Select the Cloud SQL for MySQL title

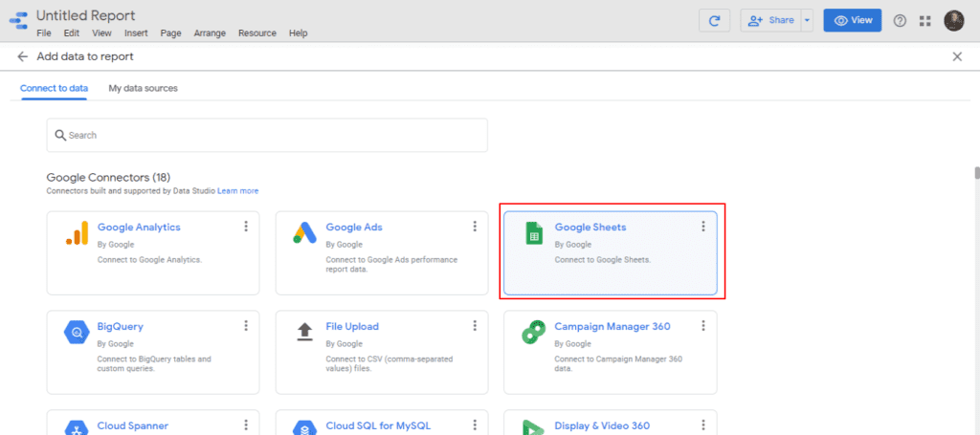(378, 425)
